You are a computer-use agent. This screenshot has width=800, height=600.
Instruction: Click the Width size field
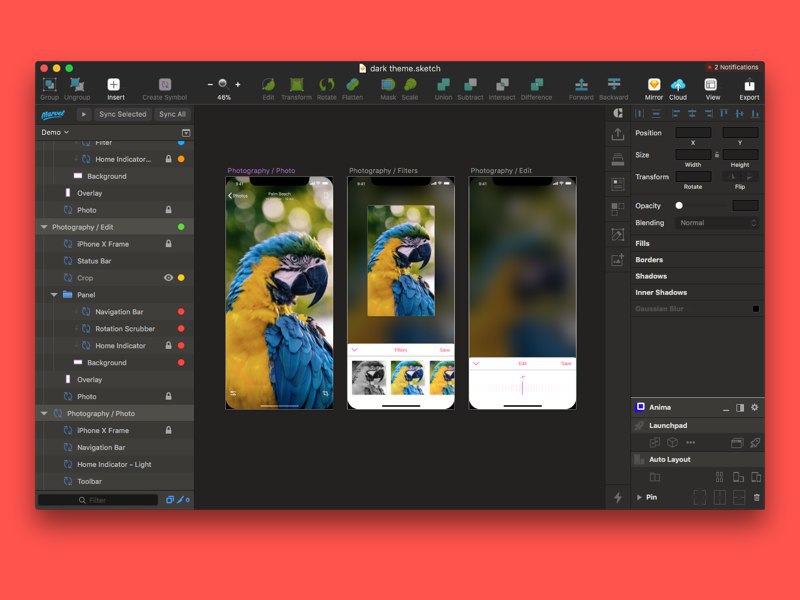[693, 155]
